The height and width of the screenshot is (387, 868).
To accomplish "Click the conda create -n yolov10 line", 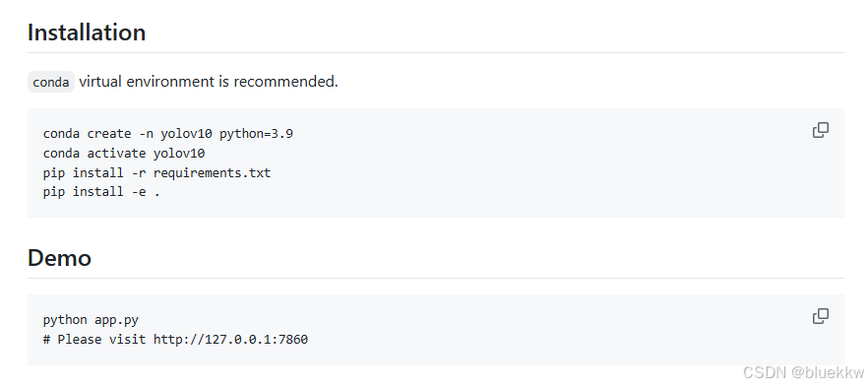I will coord(167,134).
